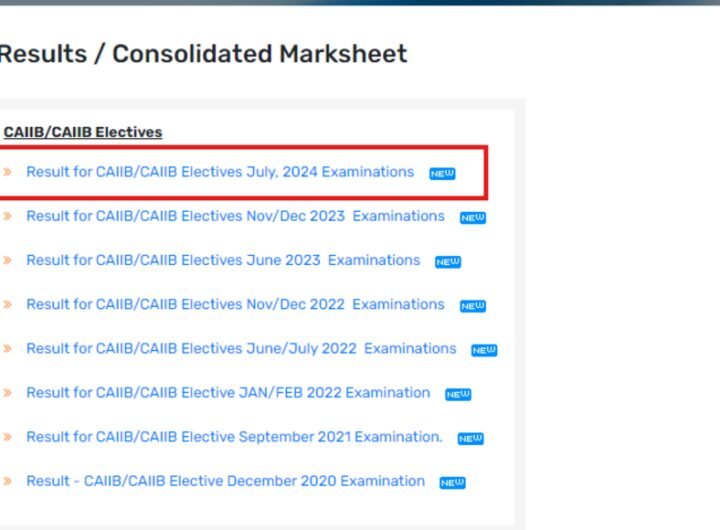Open the JAN/FEB 2022 Examination result link
720x530 pixels.
[x=228, y=393]
